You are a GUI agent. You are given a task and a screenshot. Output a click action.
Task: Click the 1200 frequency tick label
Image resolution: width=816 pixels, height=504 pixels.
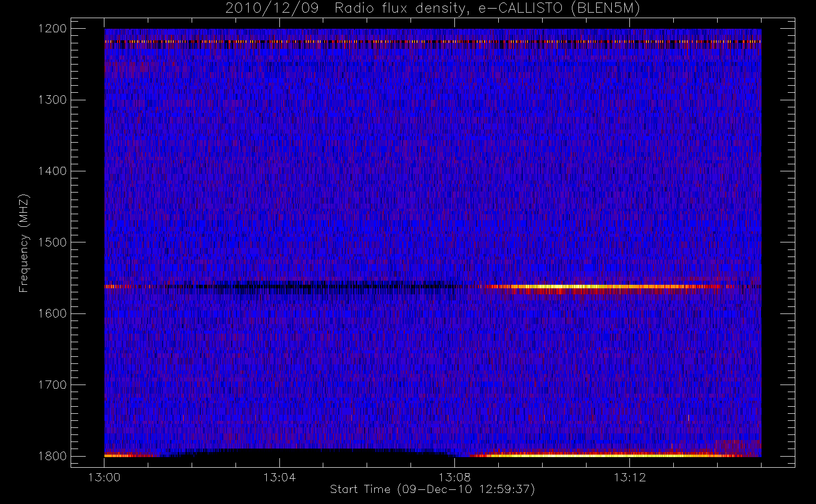click(52, 29)
